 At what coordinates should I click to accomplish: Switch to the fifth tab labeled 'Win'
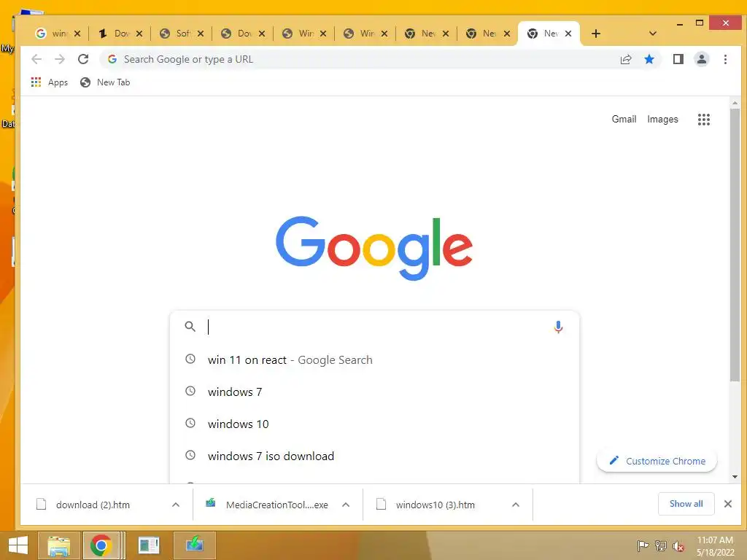[x=300, y=34]
